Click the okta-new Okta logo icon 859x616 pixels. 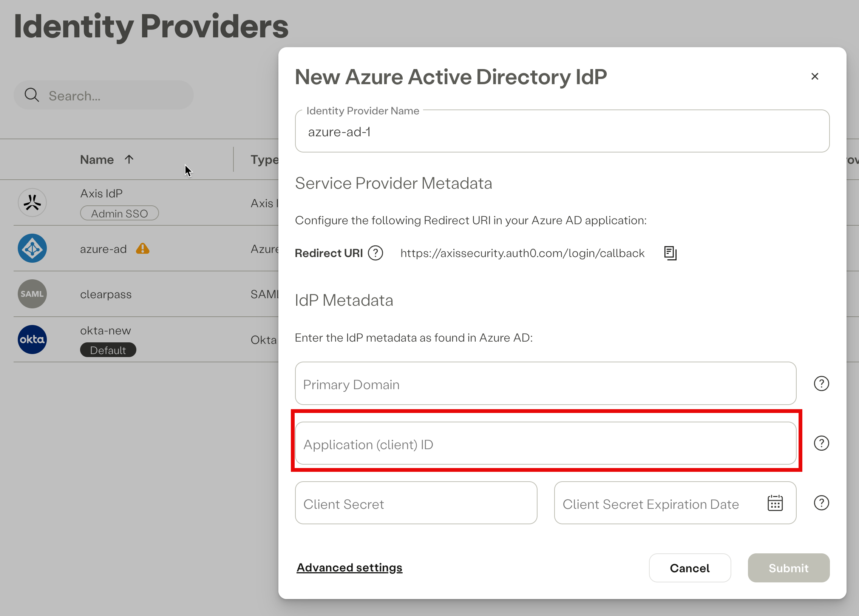click(x=32, y=339)
